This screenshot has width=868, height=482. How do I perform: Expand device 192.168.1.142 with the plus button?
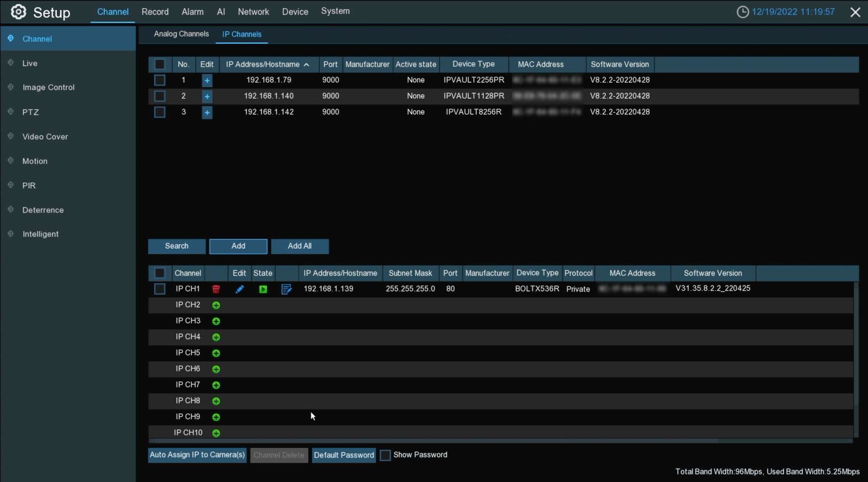point(207,112)
